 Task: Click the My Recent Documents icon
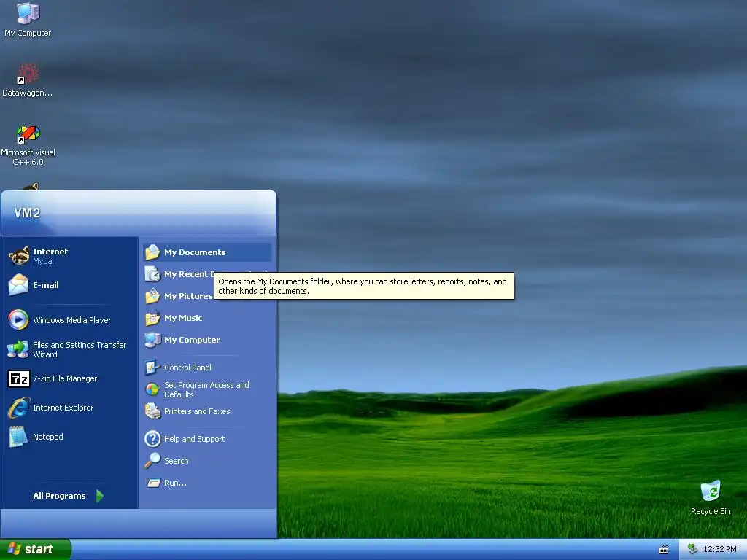tap(152, 274)
